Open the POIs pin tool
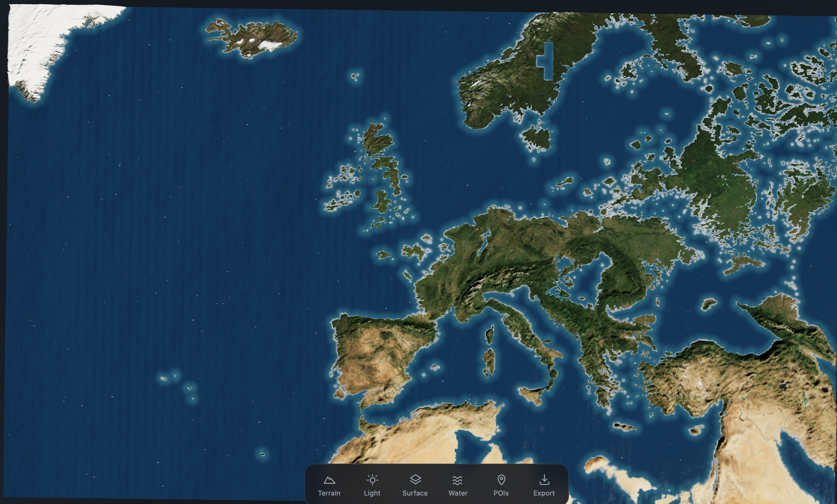The image size is (837, 504). (501, 486)
